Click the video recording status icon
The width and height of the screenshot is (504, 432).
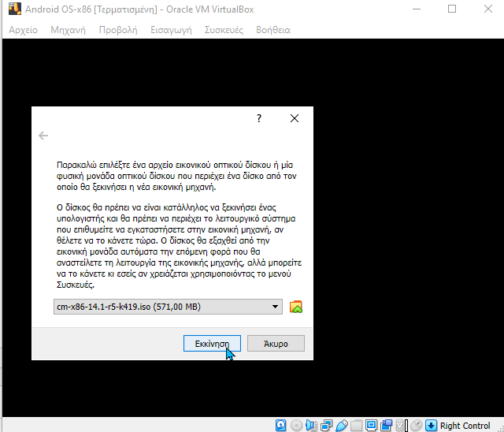[387, 425]
